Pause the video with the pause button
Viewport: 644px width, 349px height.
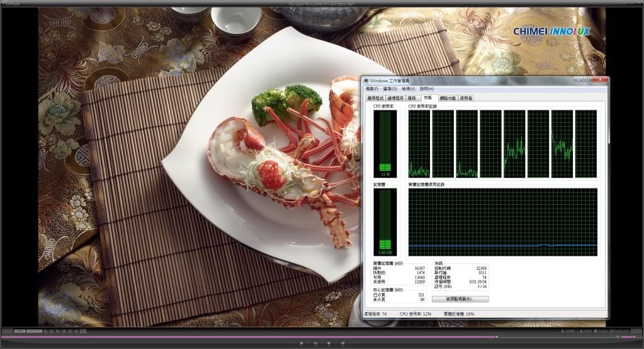click(315, 343)
